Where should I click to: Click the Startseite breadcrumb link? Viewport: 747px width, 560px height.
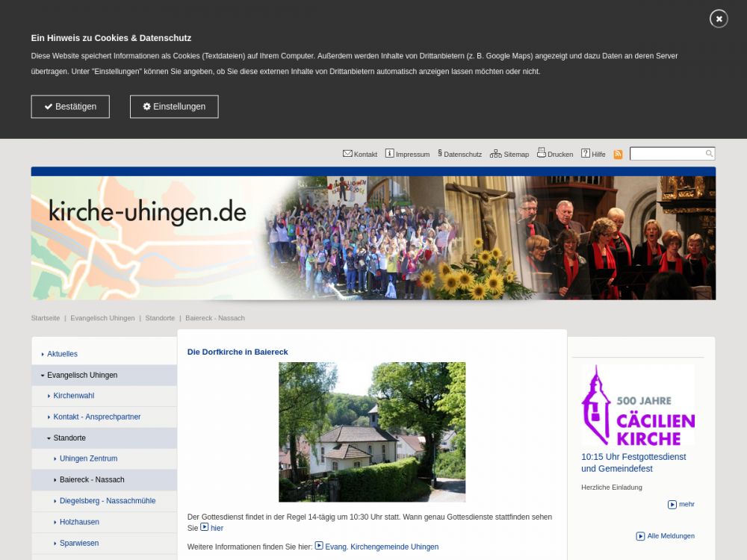tap(46, 318)
